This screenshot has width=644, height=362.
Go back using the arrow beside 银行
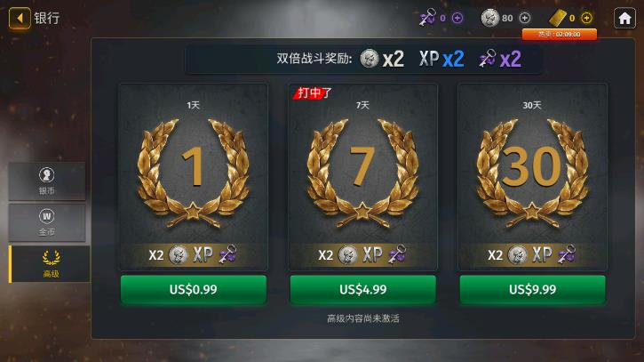[20, 18]
